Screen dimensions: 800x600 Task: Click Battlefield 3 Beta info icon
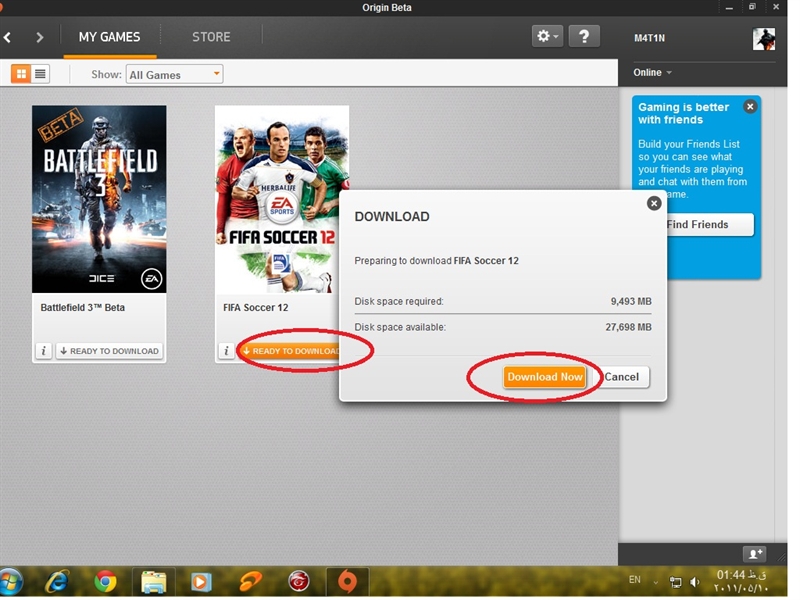pos(44,351)
